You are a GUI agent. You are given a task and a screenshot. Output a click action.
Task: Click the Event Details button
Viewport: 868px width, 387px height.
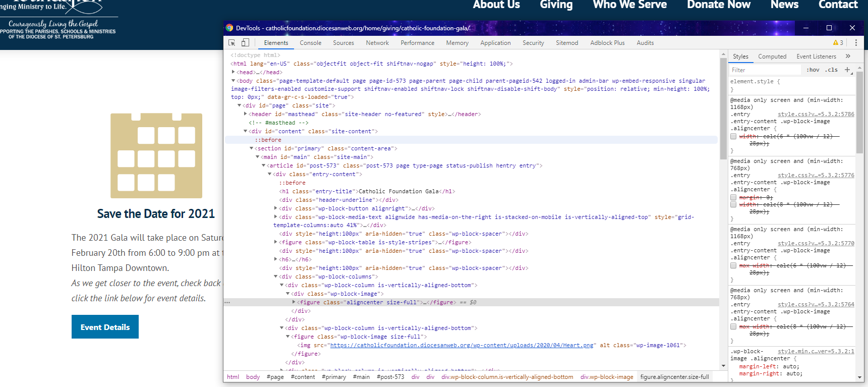click(x=105, y=327)
